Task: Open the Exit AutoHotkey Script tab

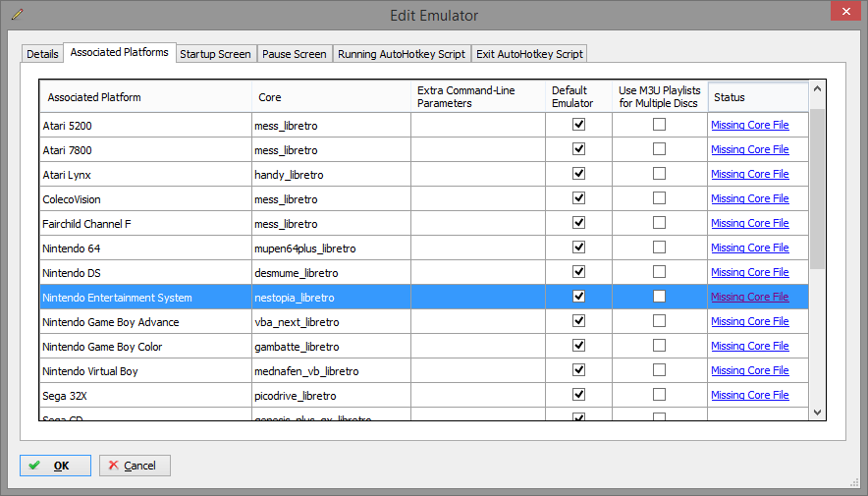Action: tap(529, 54)
